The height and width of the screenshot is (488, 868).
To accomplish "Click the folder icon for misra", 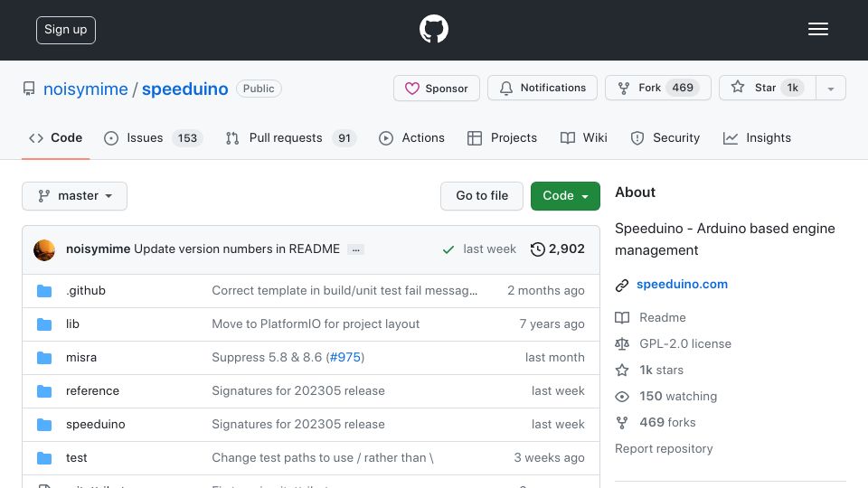I will click(x=44, y=358).
